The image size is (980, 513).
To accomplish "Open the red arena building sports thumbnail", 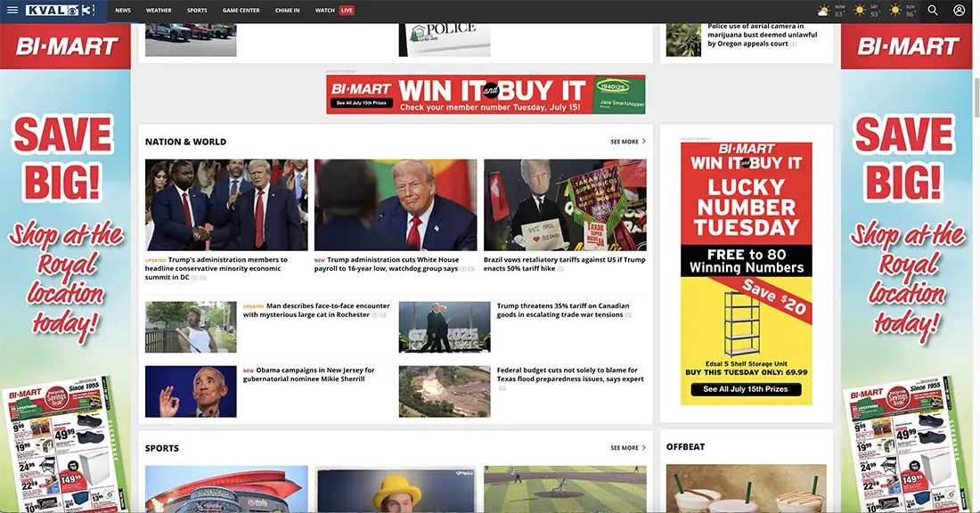I will [x=226, y=489].
